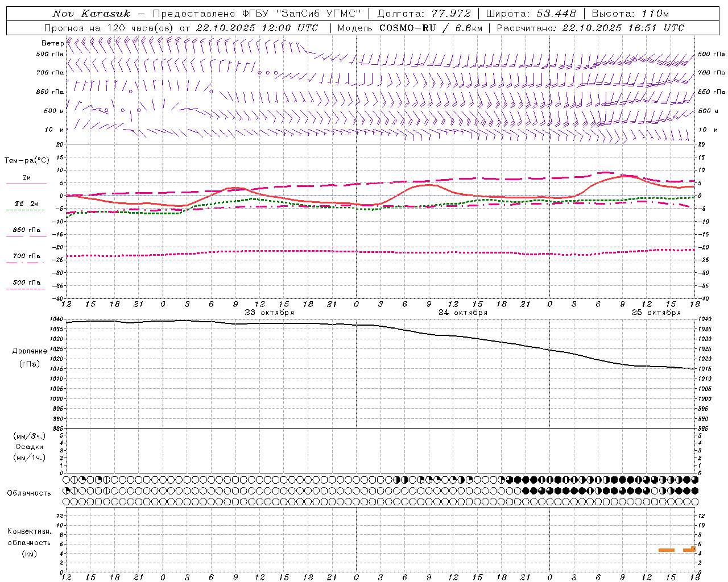
Task: Click the 25 октября date label under the temperature chart
Action: pyautogui.click(x=656, y=313)
